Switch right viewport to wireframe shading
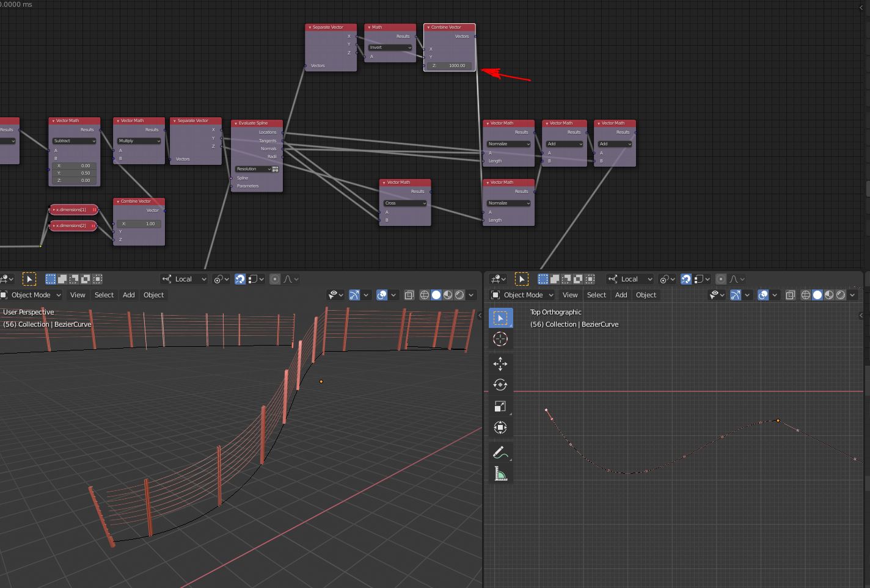This screenshot has height=588, width=870. [x=806, y=295]
